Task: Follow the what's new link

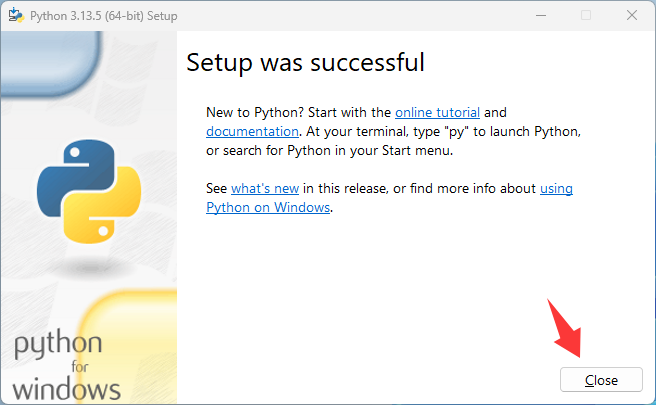Action: click(x=265, y=188)
